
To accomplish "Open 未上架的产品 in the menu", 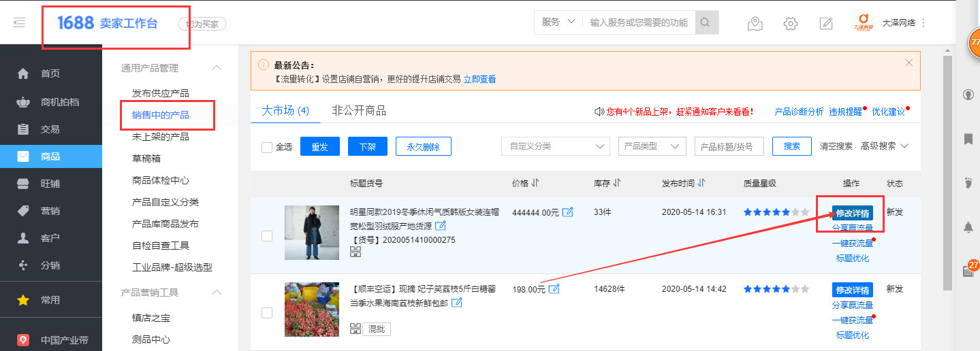I will tap(161, 137).
